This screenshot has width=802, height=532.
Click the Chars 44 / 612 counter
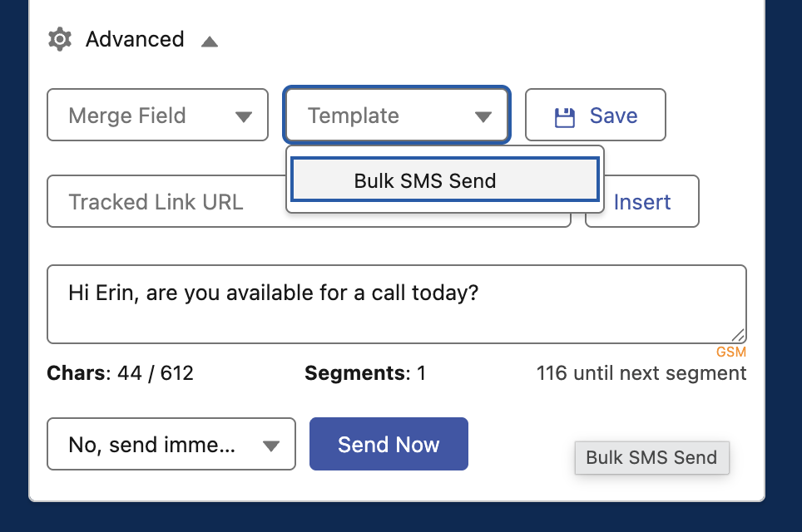click(x=121, y=373)
